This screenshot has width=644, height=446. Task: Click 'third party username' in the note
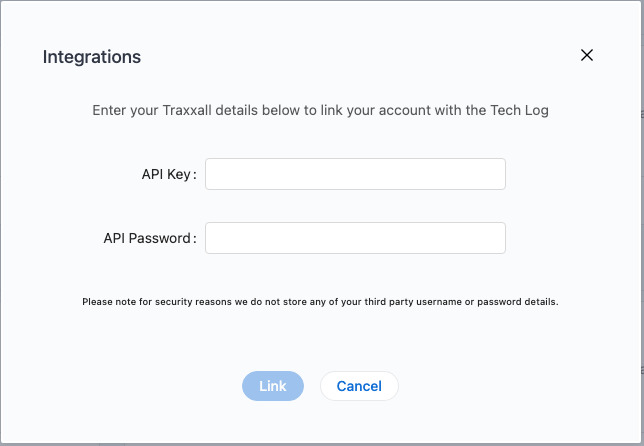click(x=417, y=301)
